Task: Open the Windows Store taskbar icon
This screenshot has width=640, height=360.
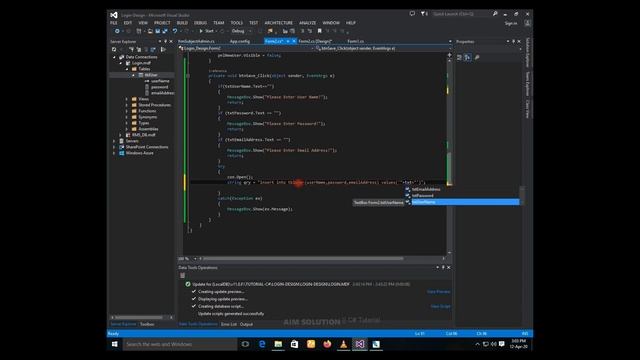Action: (x=295, y=344)
